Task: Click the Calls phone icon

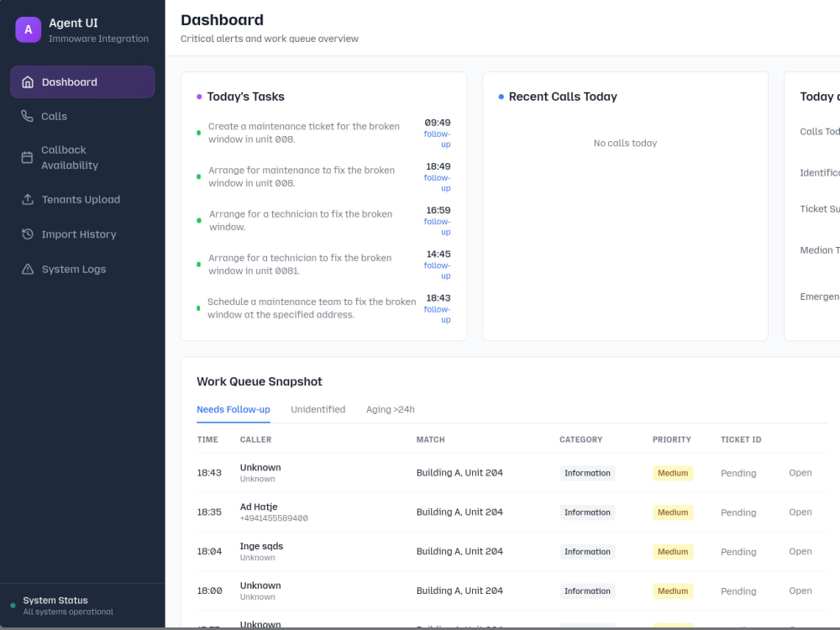Action: 27,116
